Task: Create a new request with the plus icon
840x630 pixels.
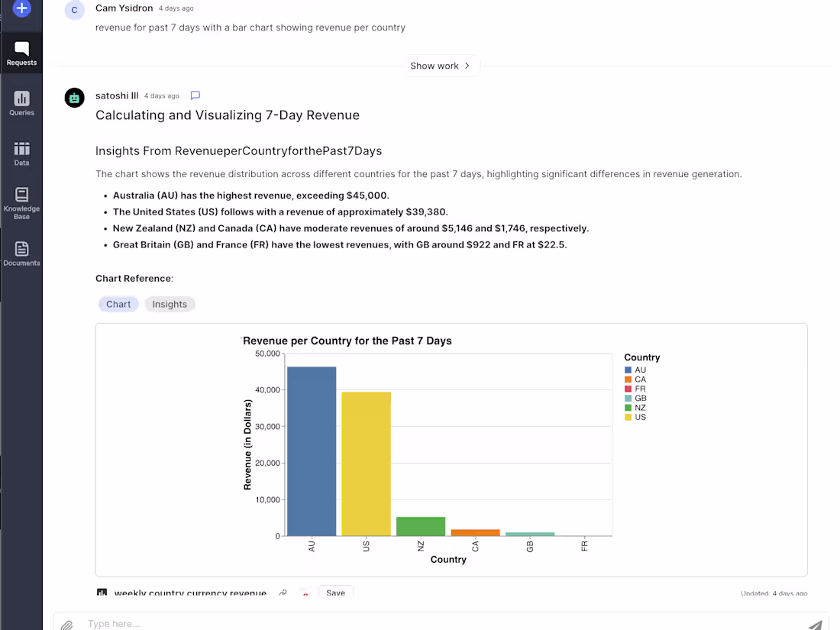Action: click(x=21, y=10)
